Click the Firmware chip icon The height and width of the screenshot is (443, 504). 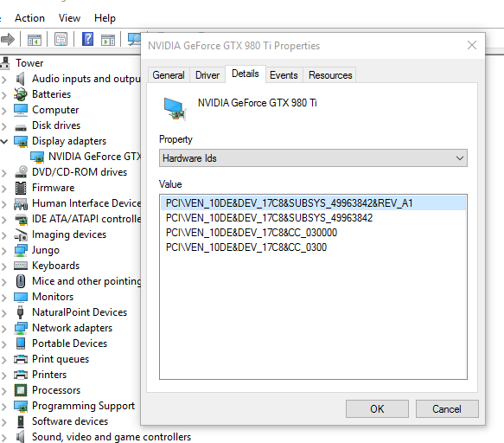coord(21,188)
